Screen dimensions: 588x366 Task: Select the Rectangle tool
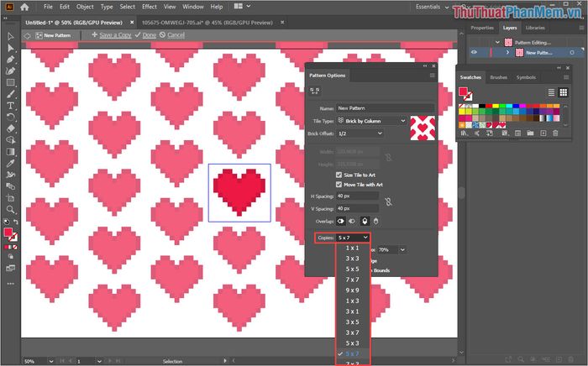(10, 82)
